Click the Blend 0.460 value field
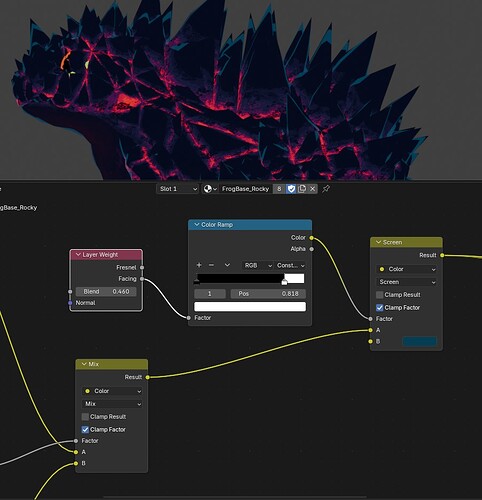Image resolution: width=482 pixels, height=500 pixels. (x=106, y=292)
